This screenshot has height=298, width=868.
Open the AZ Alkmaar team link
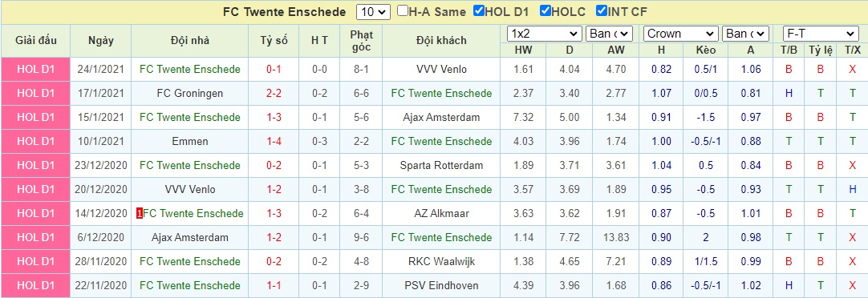(441, 213)
